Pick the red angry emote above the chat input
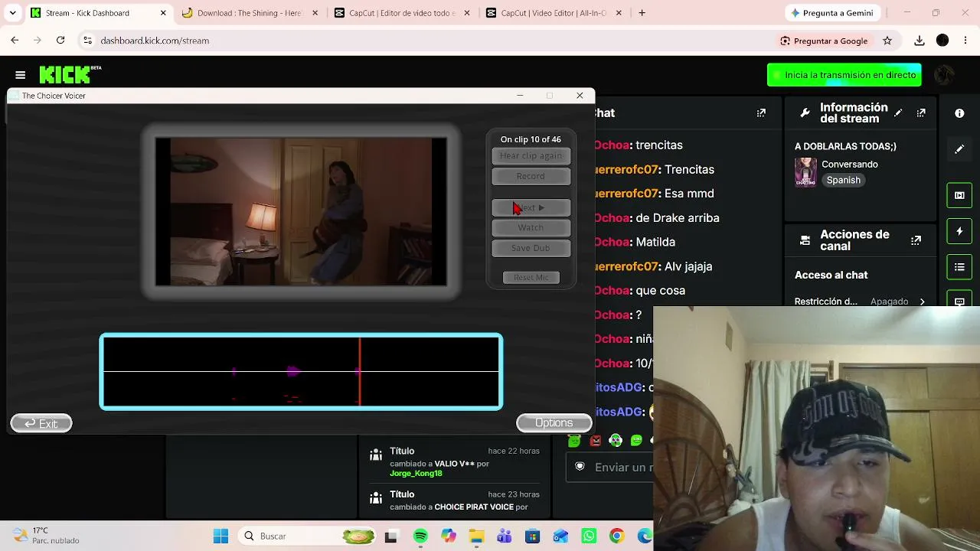 pyautogui.click(x=595, y=440)
